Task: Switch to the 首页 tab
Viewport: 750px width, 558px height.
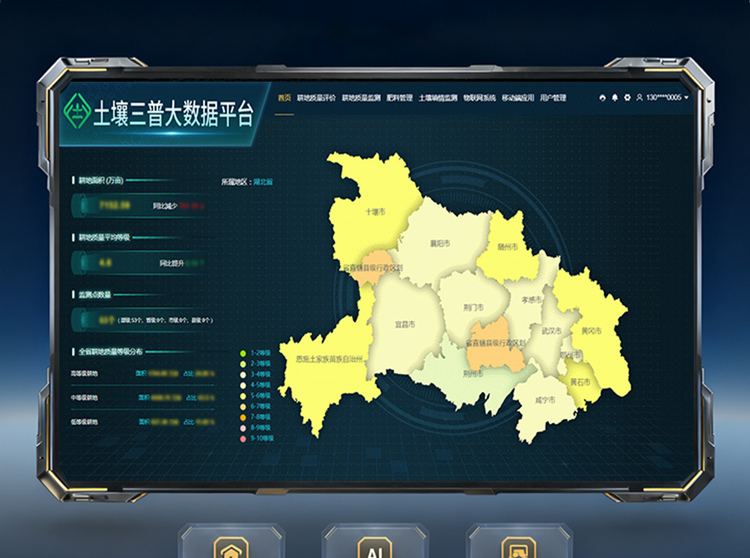Action: click(285, 98)
